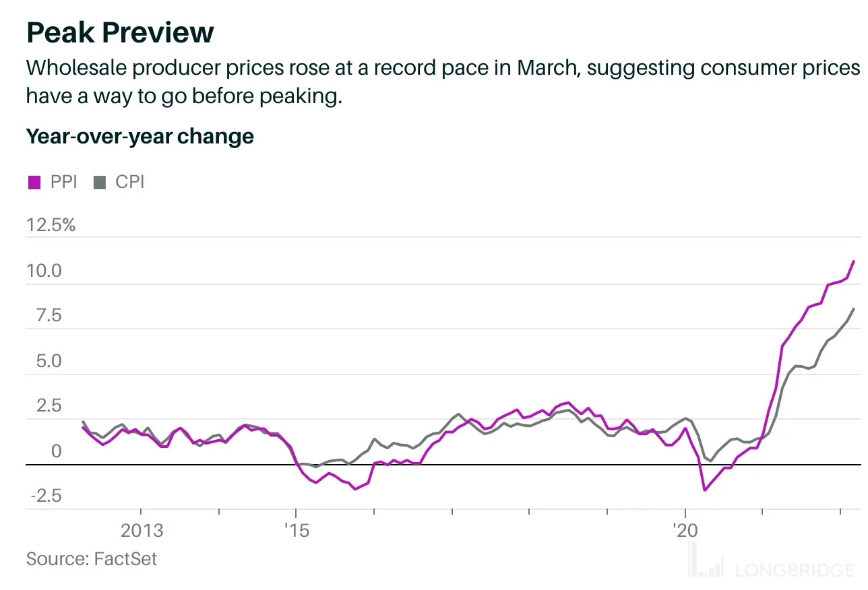Click the Year-over-year change heading
Viewport: 868px width, 590px height.
point(140,137)
